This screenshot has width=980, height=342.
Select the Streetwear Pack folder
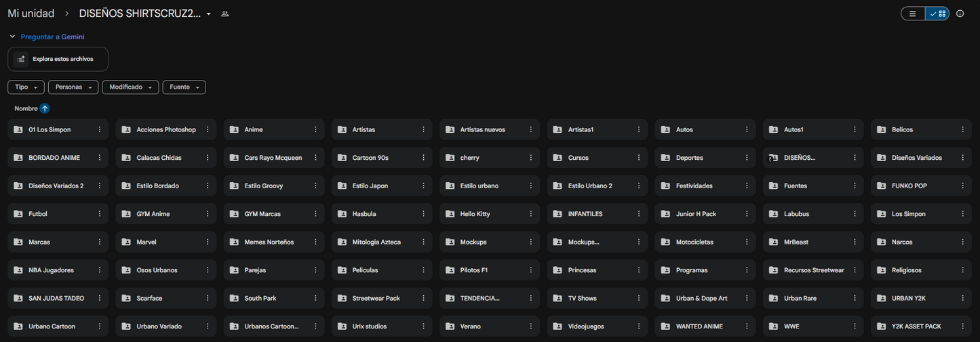coord(382,298)
